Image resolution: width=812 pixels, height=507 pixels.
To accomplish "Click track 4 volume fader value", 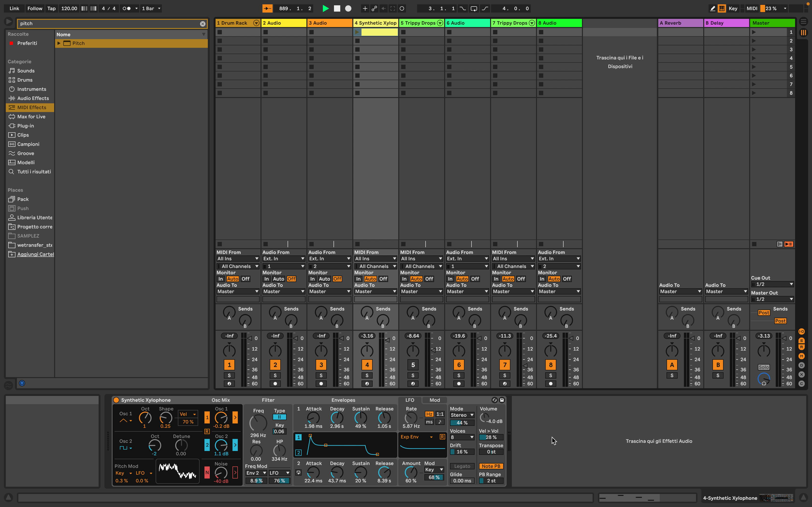I will (x=367, y=336).
